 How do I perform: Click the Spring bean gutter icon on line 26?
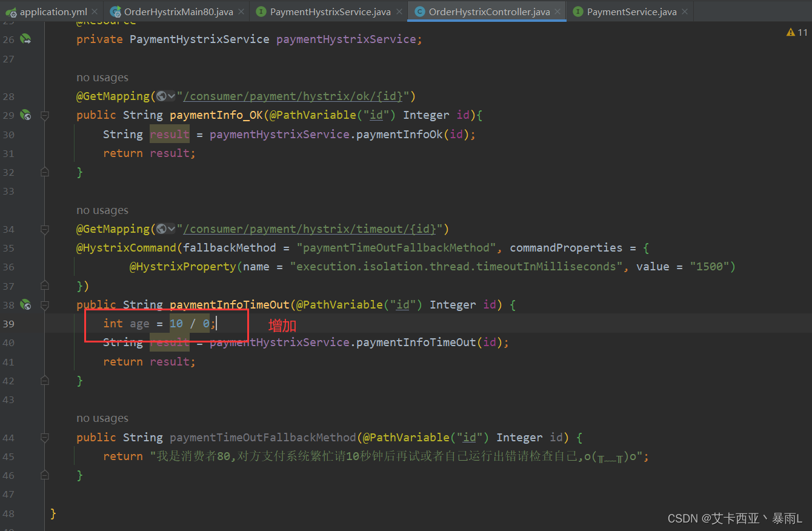tap(25, 39)
